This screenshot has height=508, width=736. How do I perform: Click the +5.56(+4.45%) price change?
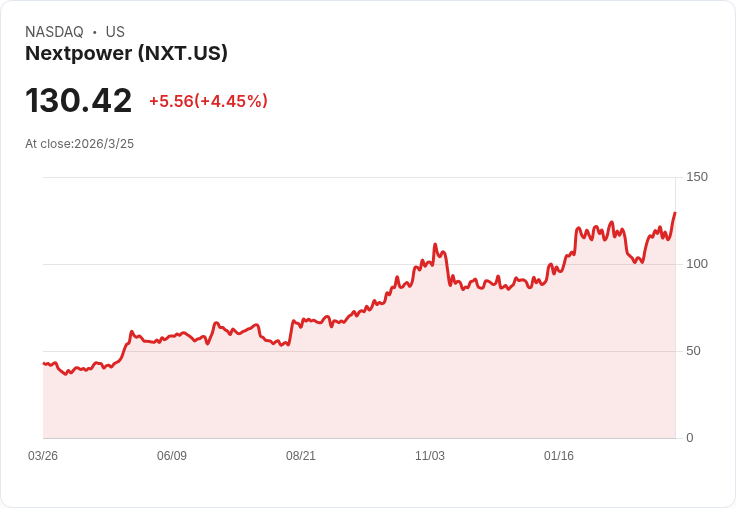coord(208,101)
